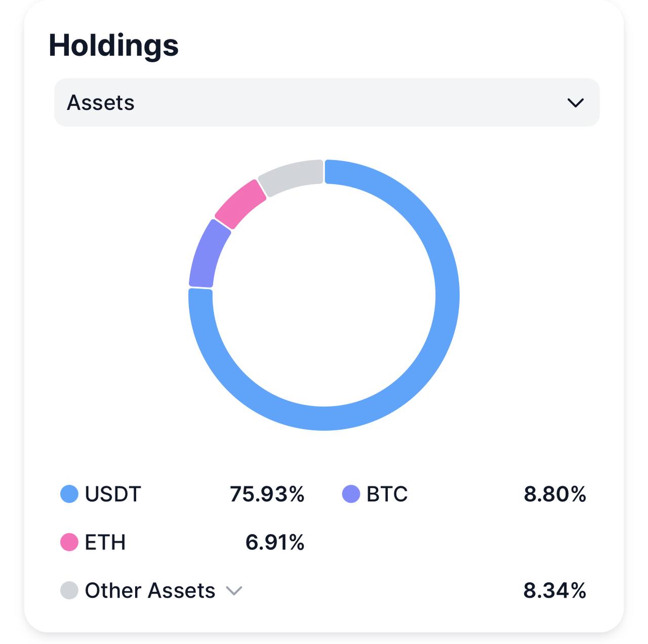The width and height of the screenshot is (648, 644).
Task: Click the chevron arrow in Assets dropdown
Action: (x=576, y=103)
